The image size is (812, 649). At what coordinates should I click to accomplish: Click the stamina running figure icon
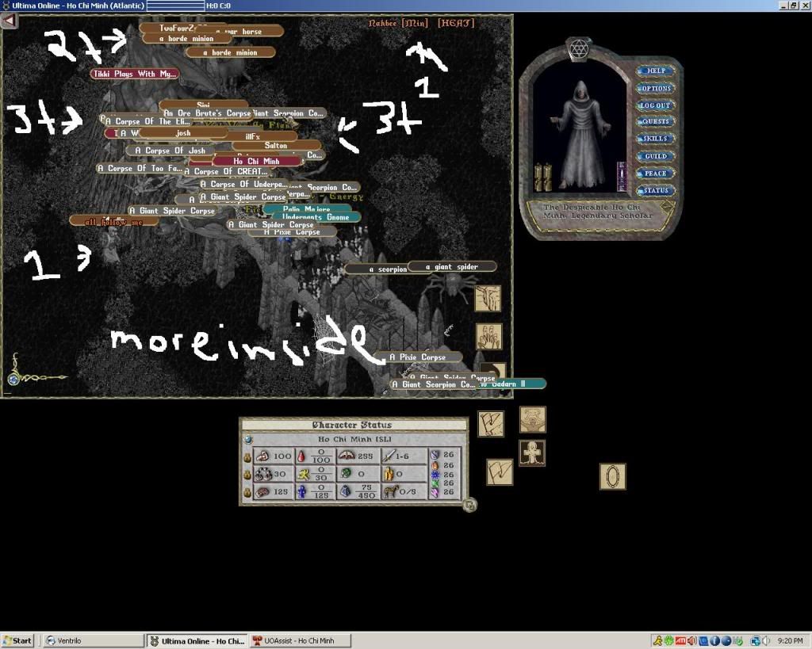[302, 474]
